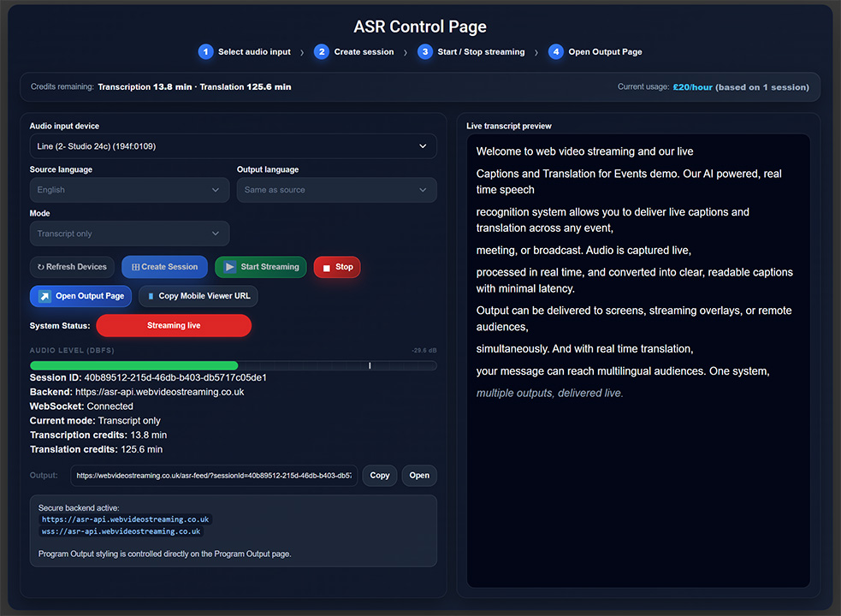The height and width of the screenshot is (616, 841).
Task: Click the Session ID value text
Action: (x=175, y=378)
